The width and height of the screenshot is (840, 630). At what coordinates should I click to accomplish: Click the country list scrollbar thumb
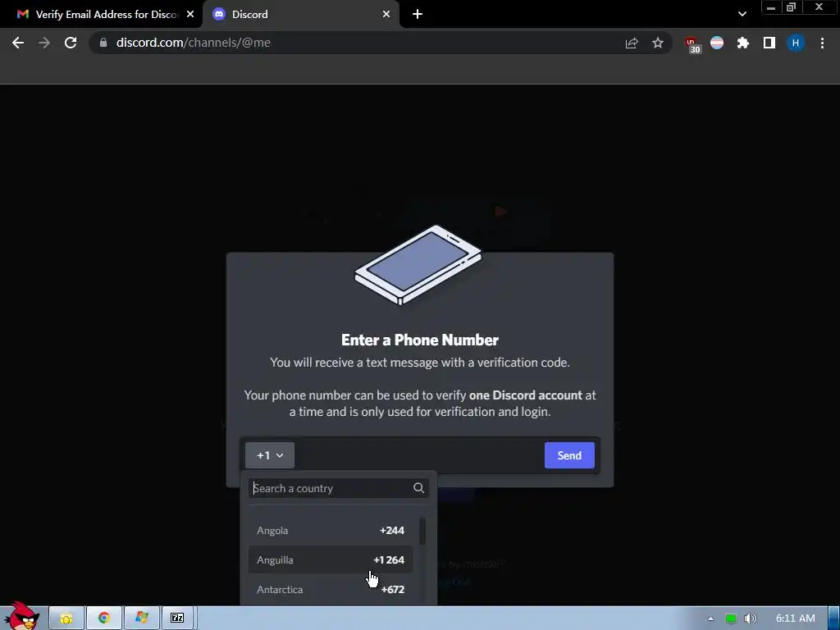coord(422,532)
